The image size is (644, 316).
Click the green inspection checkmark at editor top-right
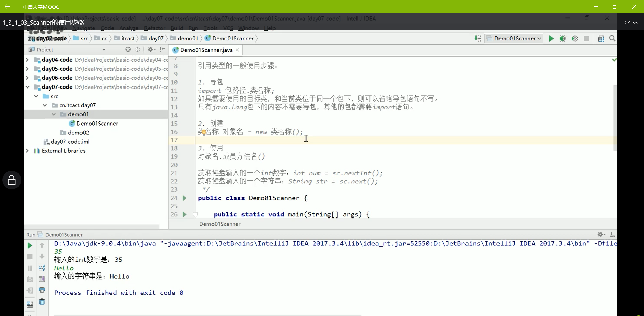[614, 60]
